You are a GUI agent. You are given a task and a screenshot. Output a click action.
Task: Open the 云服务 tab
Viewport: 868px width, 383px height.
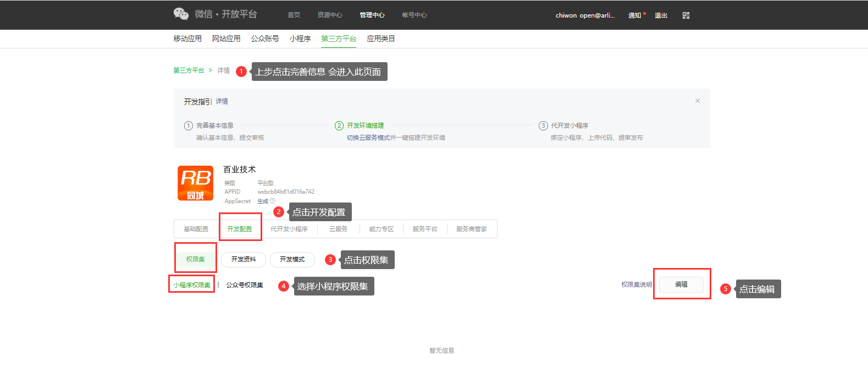pos(338,229)
